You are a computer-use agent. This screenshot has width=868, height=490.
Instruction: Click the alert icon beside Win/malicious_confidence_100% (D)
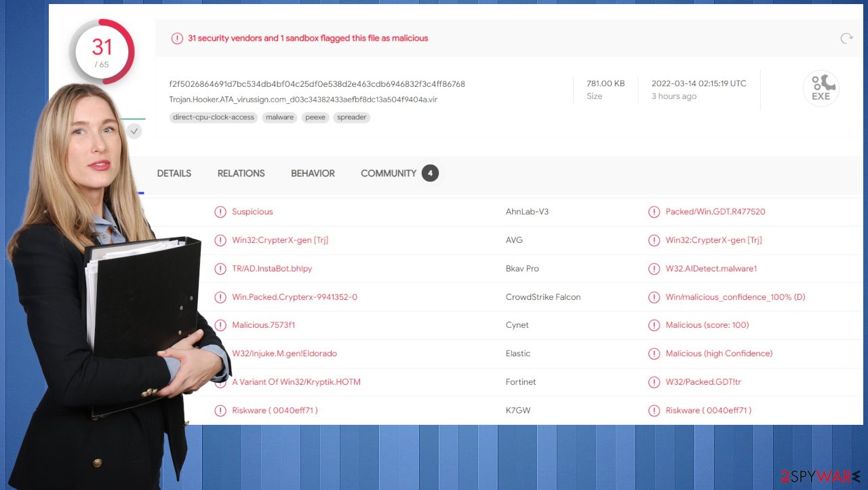point(654,297)
